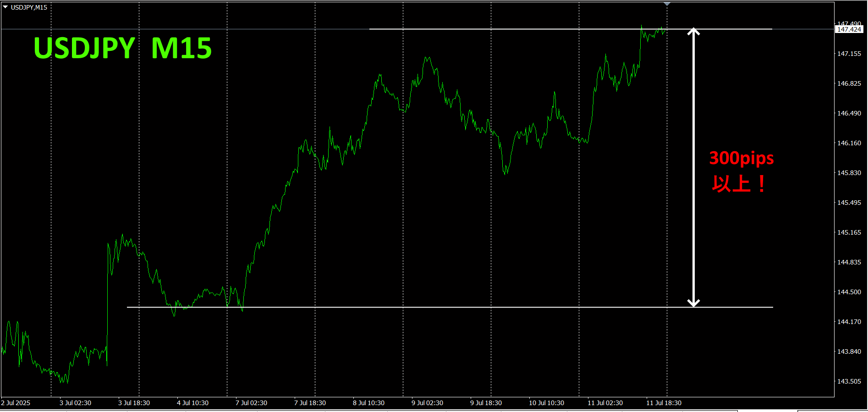Click the 9 Jul 18:30 time label
The height and width of the screenshot is (412, 868).
[486, 403]
